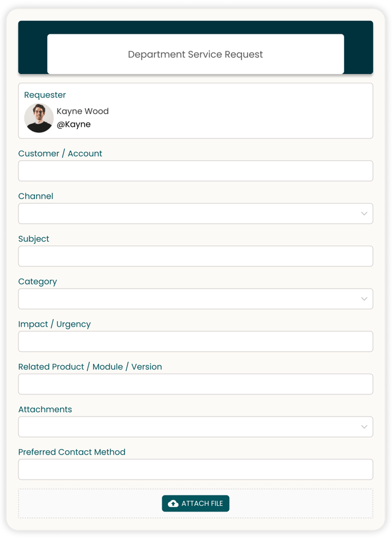Click the Related Product / Module / Version field
Image resolution: width=392 pixels, height=539 pixels.
tap(195, 384)
